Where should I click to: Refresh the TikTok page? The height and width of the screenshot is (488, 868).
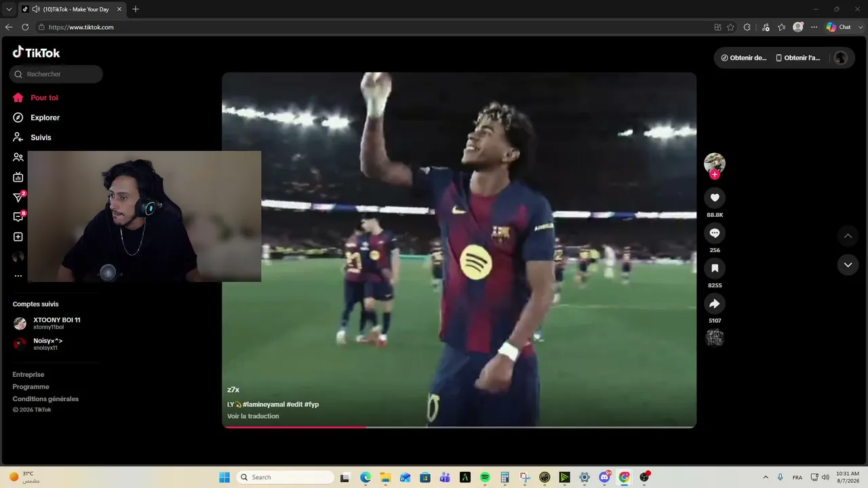coord(25,27)
